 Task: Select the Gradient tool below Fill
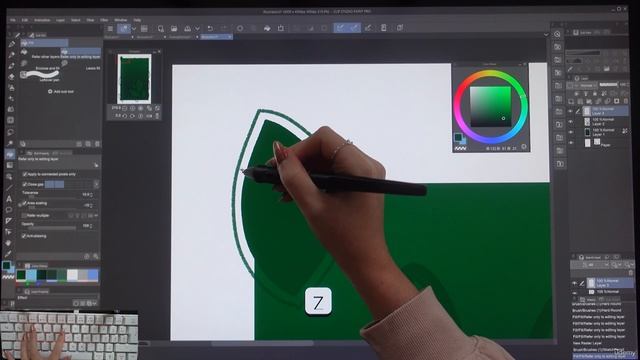9,165
